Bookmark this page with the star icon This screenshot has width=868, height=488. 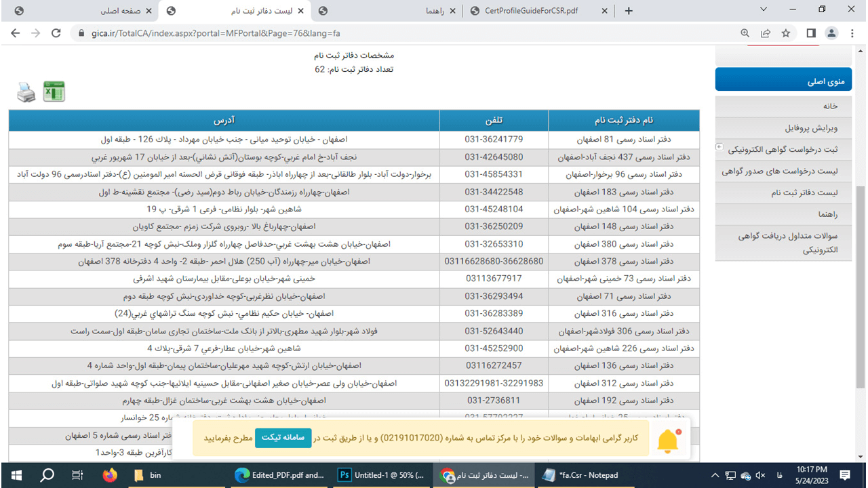click(786, 33)
